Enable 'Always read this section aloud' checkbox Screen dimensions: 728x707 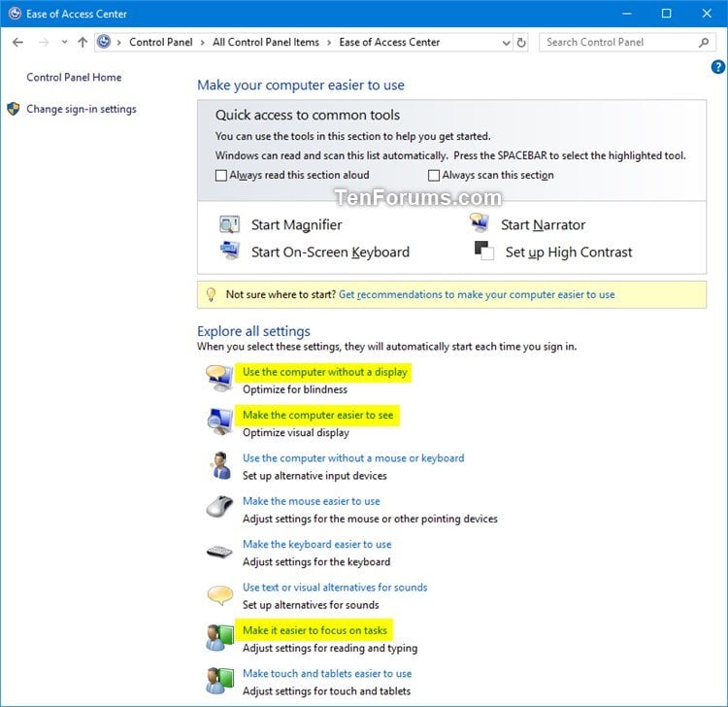pyautogui.click(x=221, y=175)
